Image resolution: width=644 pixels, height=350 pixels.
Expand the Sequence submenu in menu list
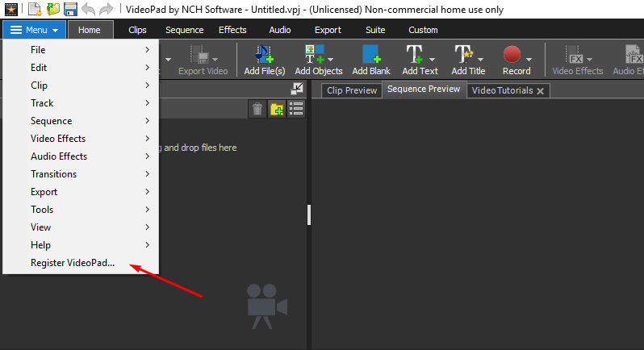81,121
